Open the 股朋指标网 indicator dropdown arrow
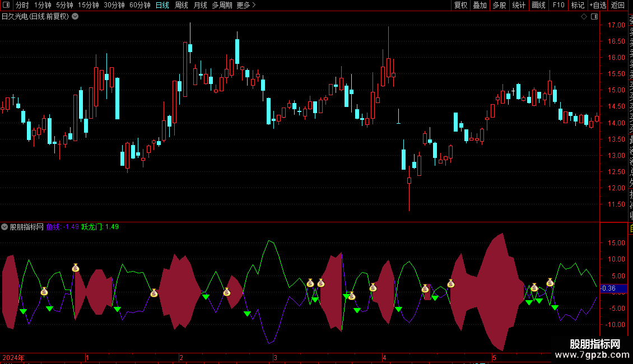The image size is (633, 364). click(4, 227)
